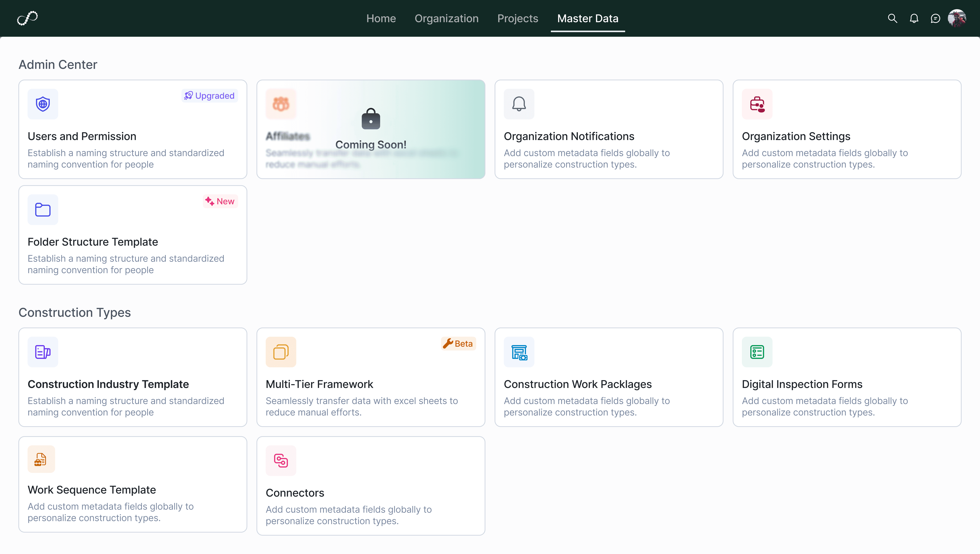Click the Construction Industry Template icon
Viewport: 980px width, 554px height.
pos(43,352)
